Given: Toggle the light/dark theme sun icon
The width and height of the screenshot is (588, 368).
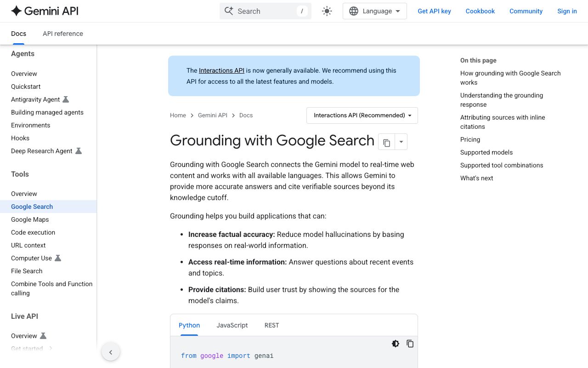Looking at the screenshot, I should pos(327,11).
